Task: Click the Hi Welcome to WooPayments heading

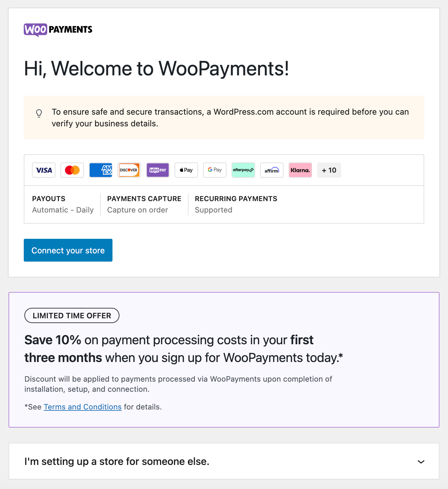Action: click(157, 69)
